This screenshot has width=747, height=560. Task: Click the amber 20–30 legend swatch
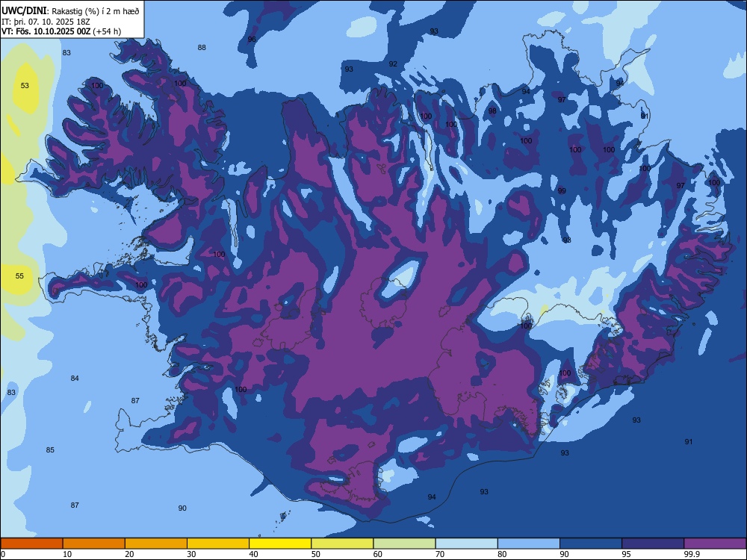tap(156, 544)
